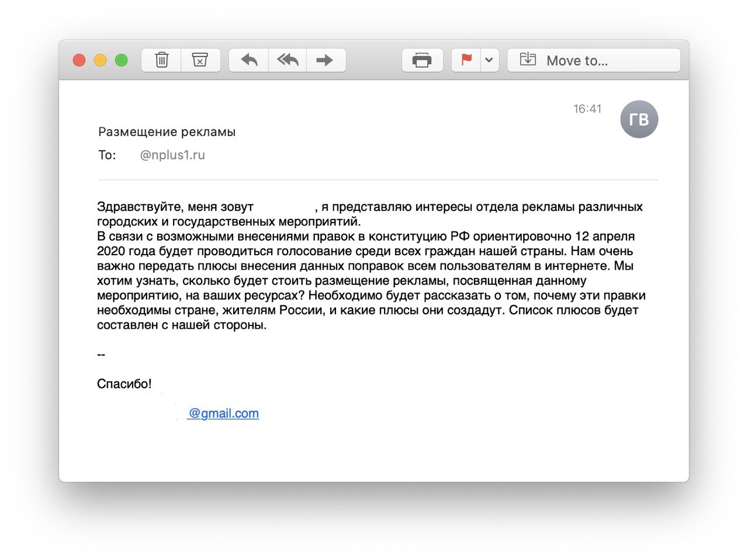748x560 pixels.
Task: Click the Спасибо! signature text
Action: pyautogui.click(x=124, y=384)
